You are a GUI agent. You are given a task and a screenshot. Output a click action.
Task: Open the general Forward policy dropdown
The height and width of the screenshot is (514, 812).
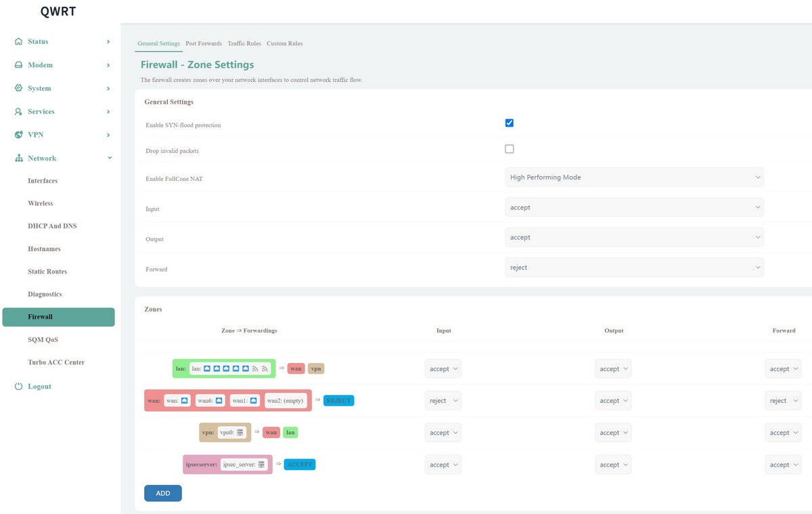tap(634, 267)
